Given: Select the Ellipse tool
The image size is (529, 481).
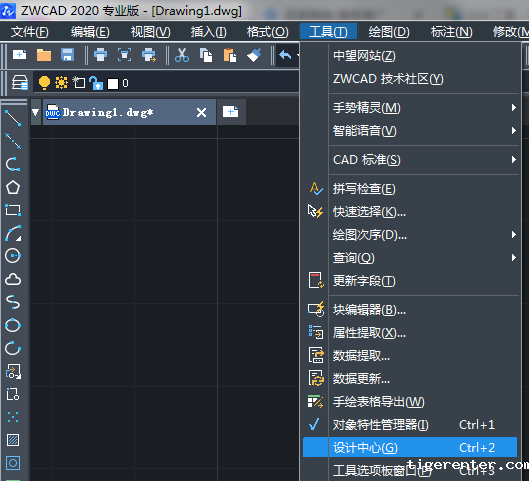Looking at the screenshot, I should coord(13,325).
